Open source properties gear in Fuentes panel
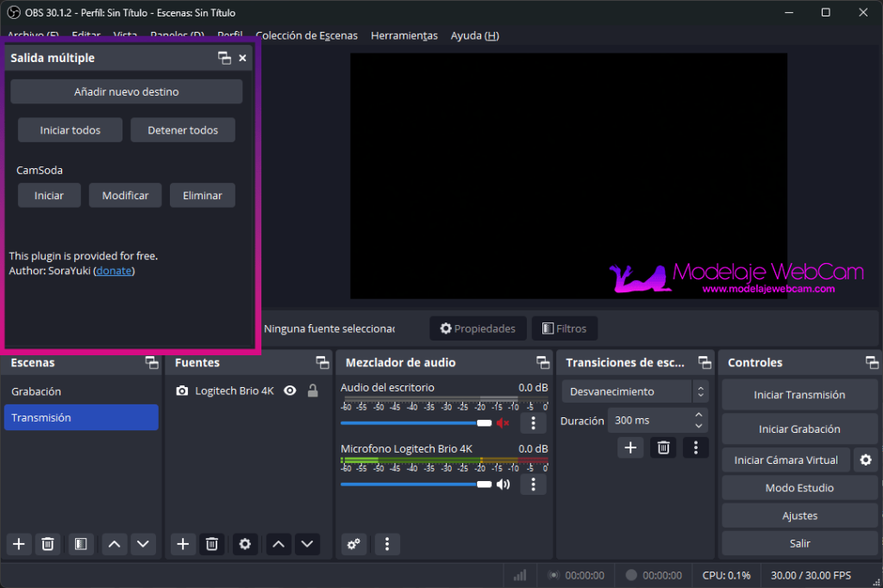 click(x=245, y=544)
